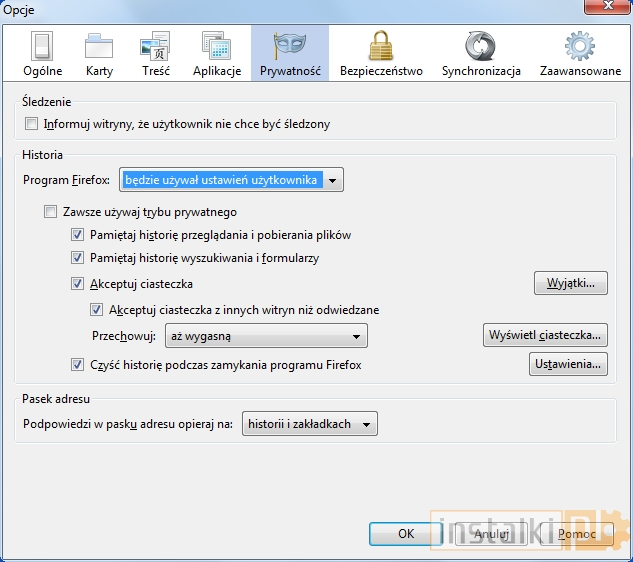The image size is (633, 562).
Task: Click the Prywatność mask icon
Action: coord(289,46)
